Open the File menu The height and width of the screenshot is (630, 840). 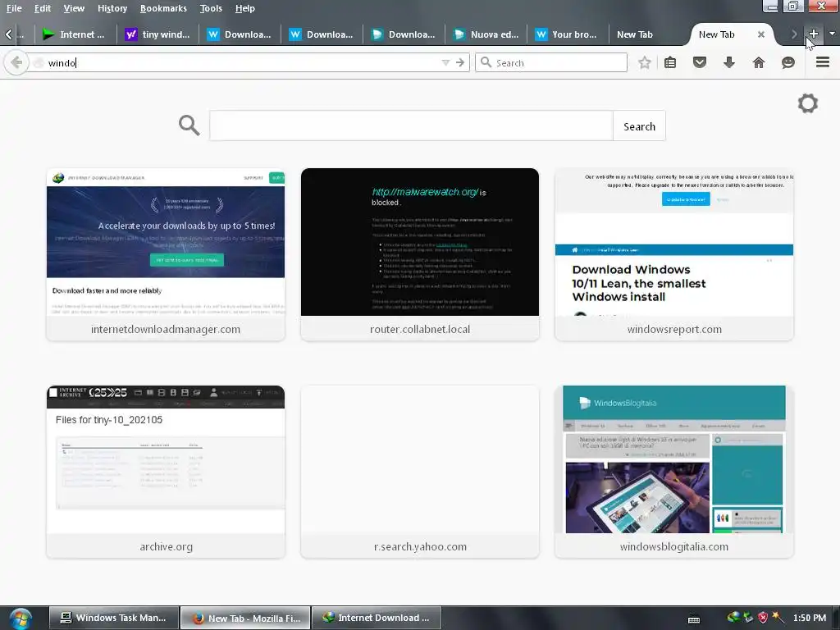[x=14, y=8]
